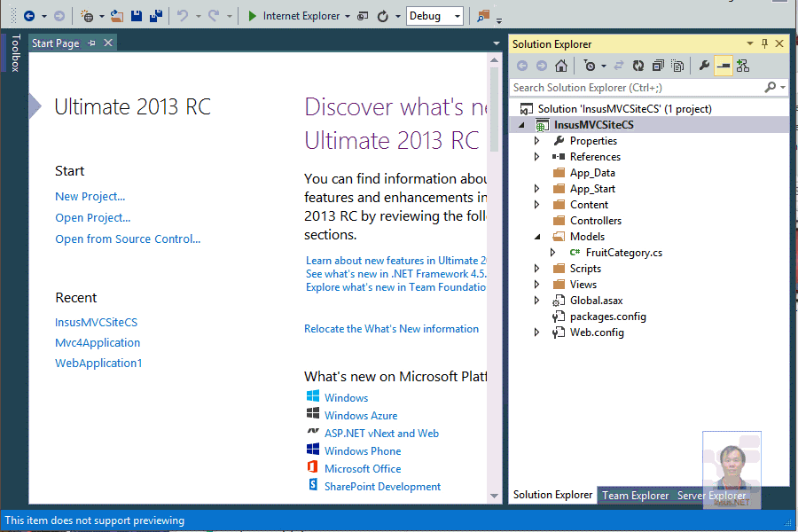Close the Start Page tab
Image resolution: width=798 pixels, height=532 pixels.
(108, 43)
